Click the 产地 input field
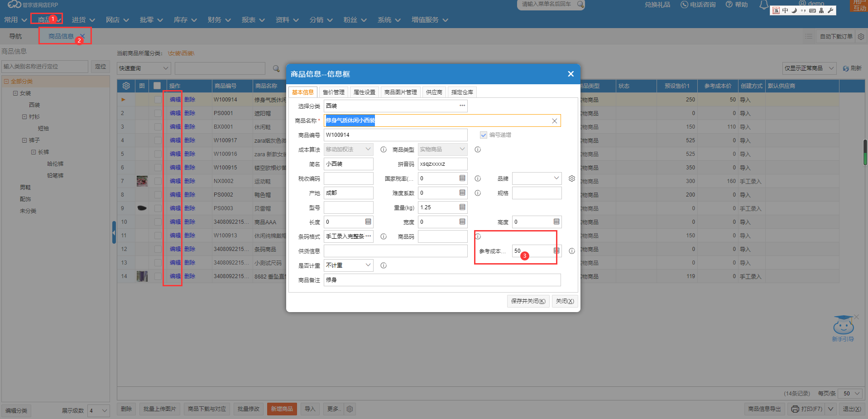Screen dimensions: 868x419 pos(348,193)
